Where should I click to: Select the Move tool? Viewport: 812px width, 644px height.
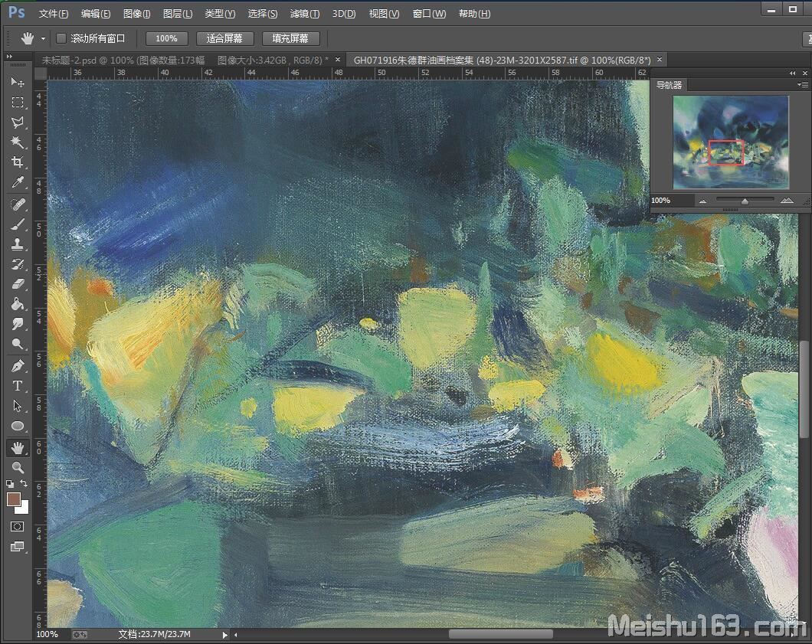pos(17,82)
